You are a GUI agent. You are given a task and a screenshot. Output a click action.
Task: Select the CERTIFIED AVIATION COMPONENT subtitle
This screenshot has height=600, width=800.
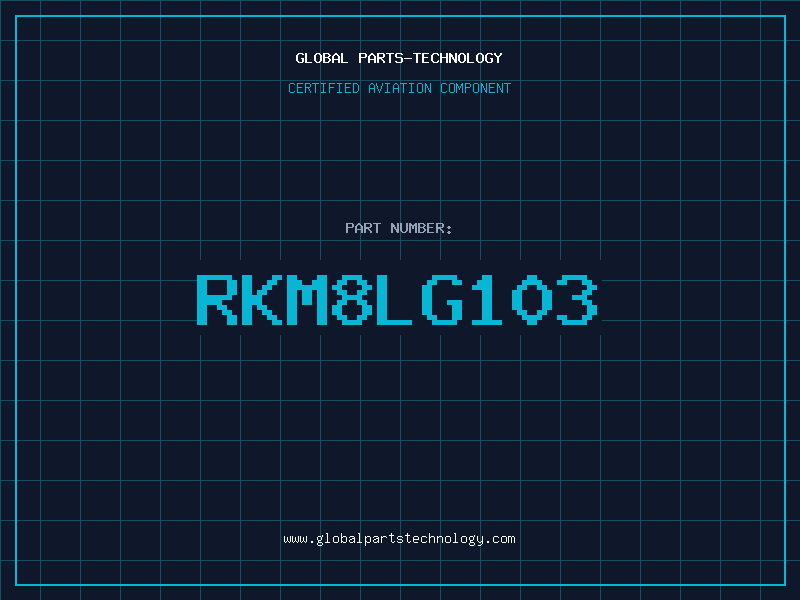coord(399,88)
